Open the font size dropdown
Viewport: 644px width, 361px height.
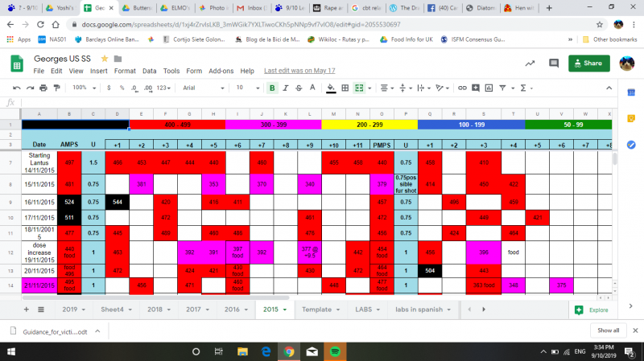coord(245,88)
